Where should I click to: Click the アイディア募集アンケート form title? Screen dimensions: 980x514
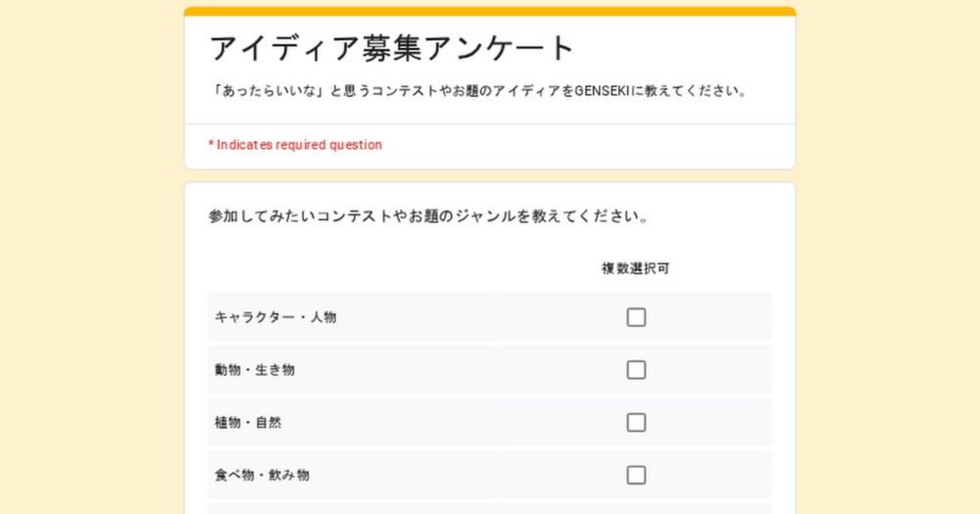[x=392, y=48]
